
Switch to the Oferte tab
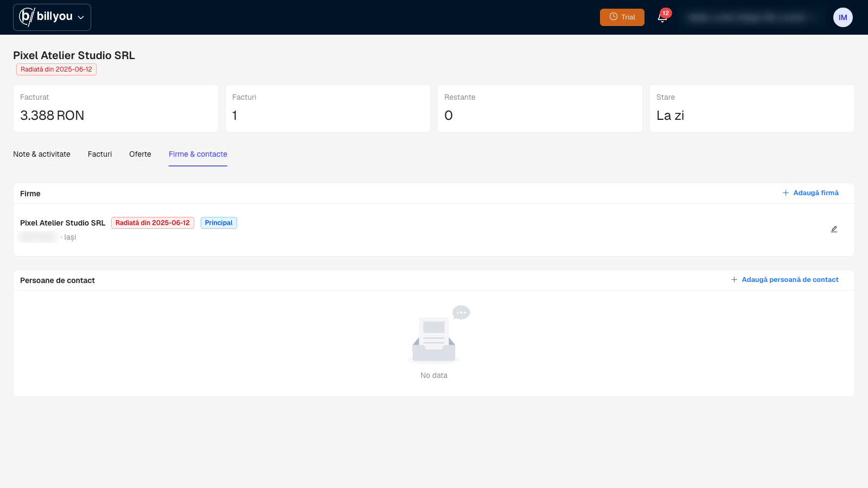pyautogui.click(x=140, y=154)
